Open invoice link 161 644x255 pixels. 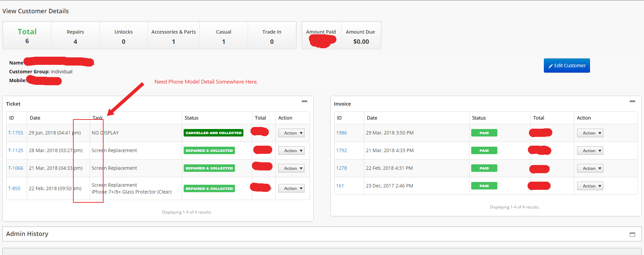[340, 186]
